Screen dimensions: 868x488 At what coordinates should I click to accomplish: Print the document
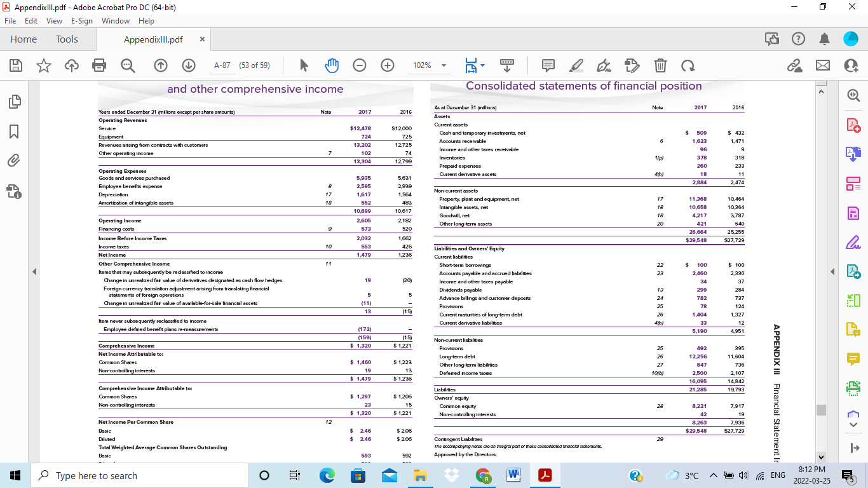(98, 65)
